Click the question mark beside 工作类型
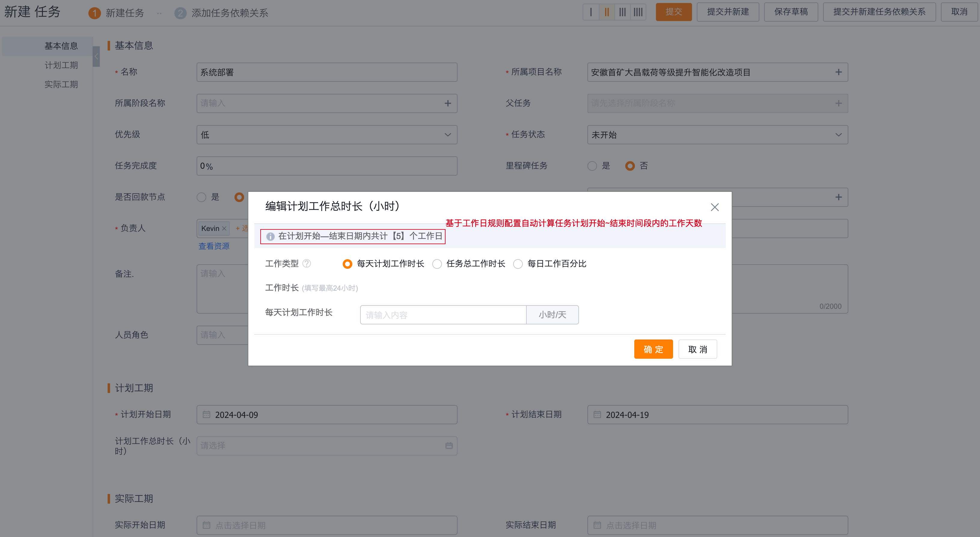 (307, 263)
